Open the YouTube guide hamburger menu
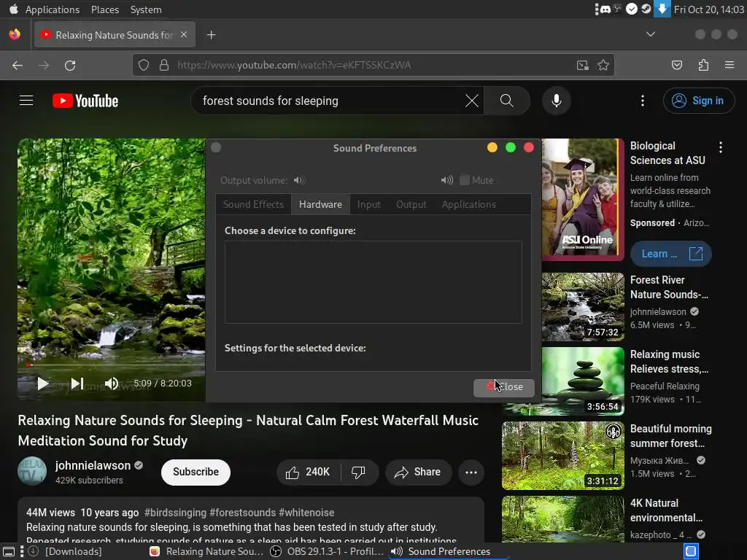Image resolution: width=747 pixels, height=560 pixels. pyautogui.click(x=26, y=101)
